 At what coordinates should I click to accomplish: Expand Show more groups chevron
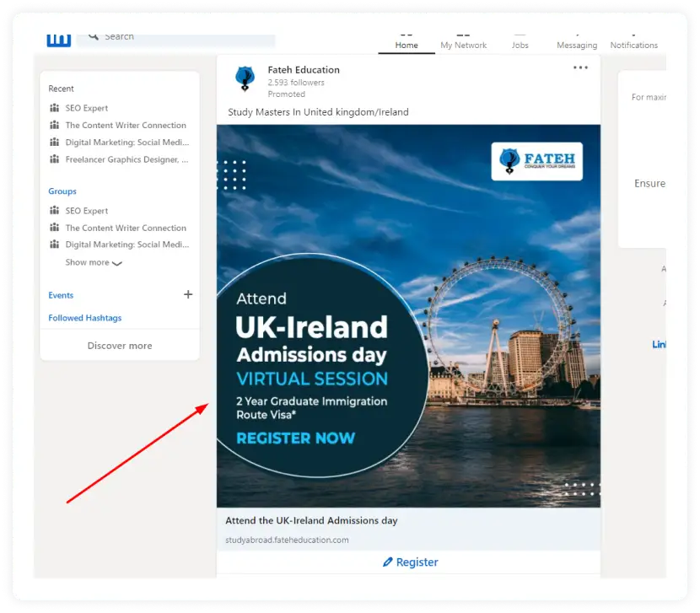(117, 263)
